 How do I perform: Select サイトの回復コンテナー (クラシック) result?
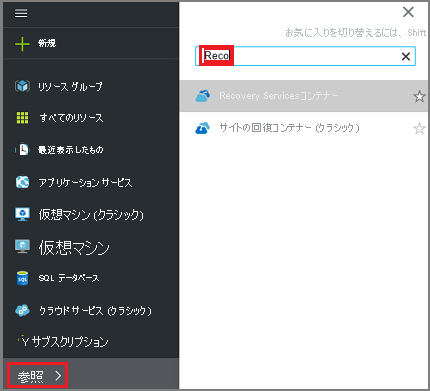304,128
